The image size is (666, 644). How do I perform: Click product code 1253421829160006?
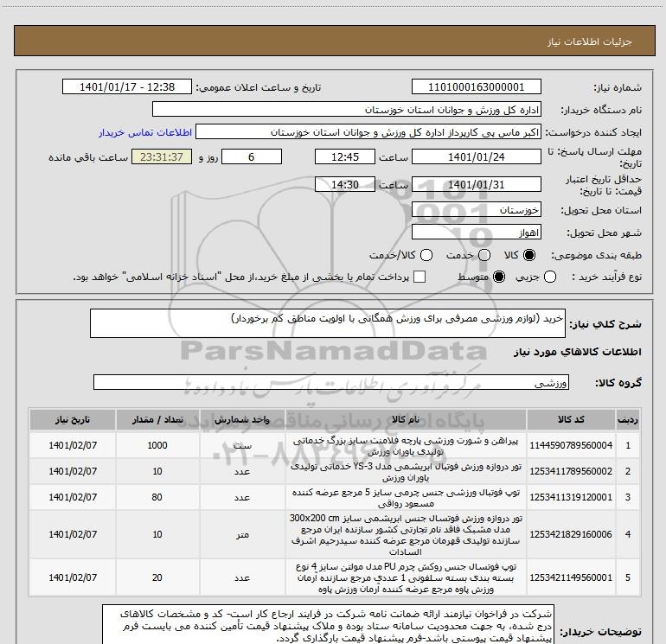point(571,534)
